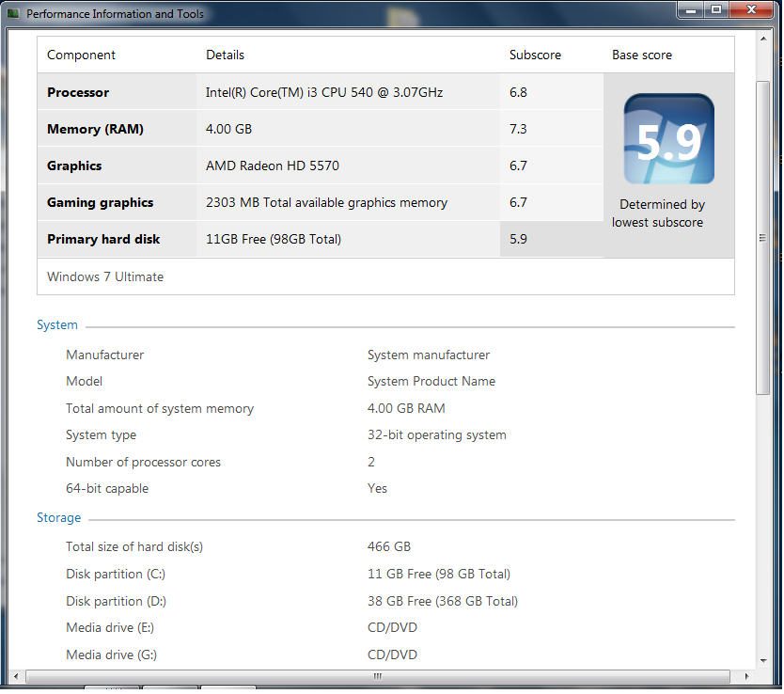Select the Details column header

[225, 55]
